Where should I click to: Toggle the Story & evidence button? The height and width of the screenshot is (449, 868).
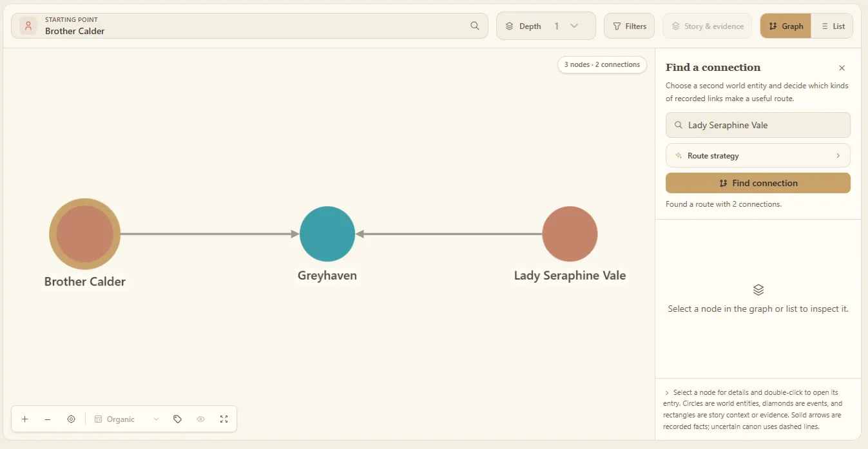(x=708, y=26)
